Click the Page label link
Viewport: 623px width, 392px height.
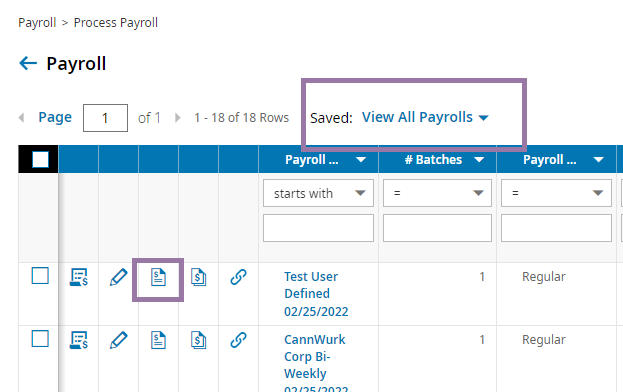coord(55,117)
